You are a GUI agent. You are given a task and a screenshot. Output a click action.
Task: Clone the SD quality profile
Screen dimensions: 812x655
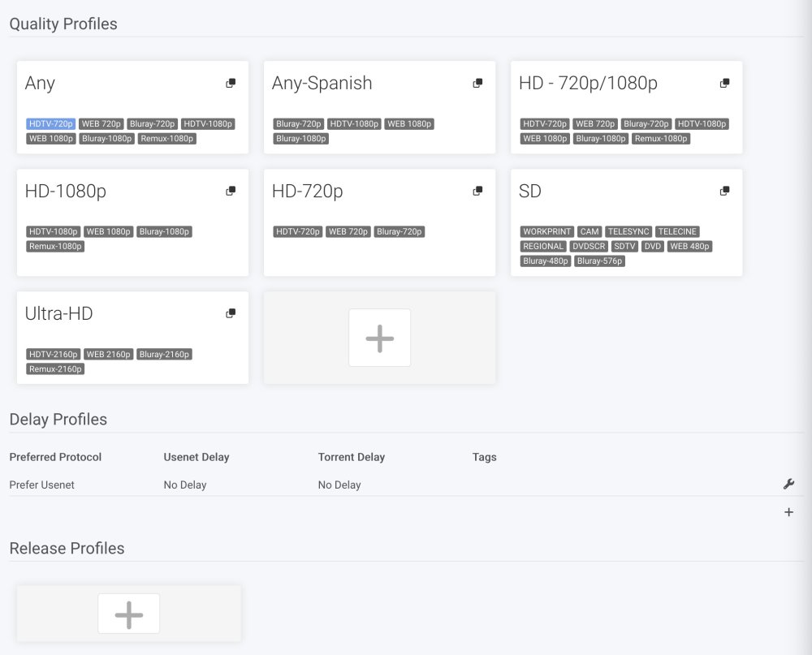[725, 191]
